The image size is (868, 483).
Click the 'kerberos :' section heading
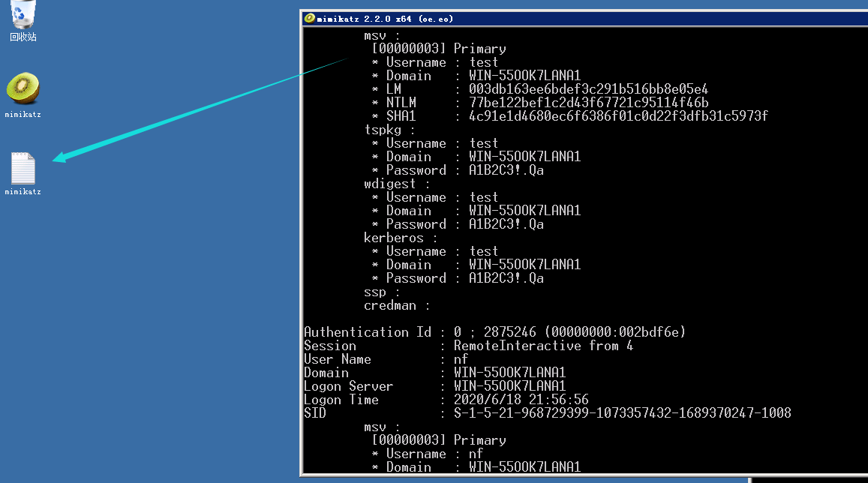click(x=400, y=238)
